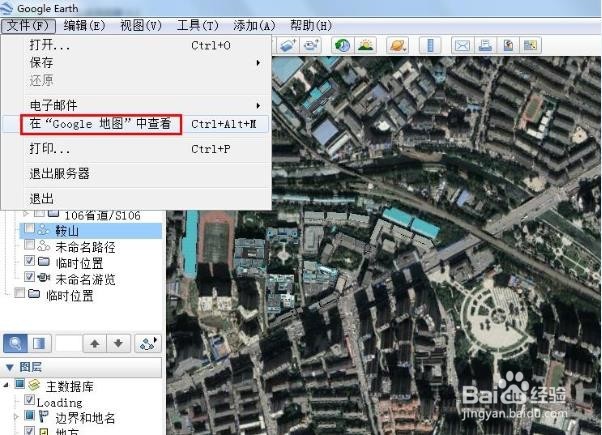Choose 在"Google 地图"中查看 menu entry
This screenshot has height=435, width=602.
(136, 124)
